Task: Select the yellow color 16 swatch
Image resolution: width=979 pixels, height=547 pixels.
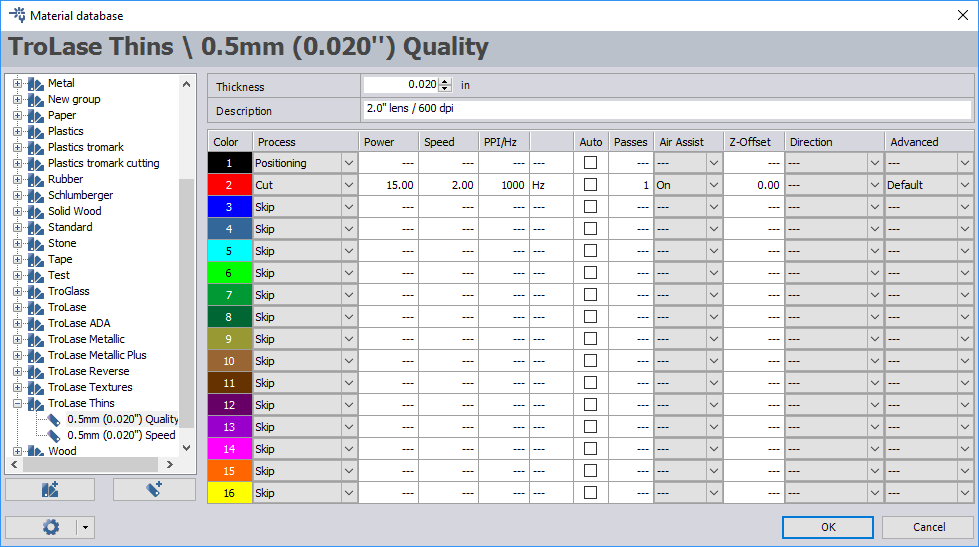Action: tap(229, 493)
